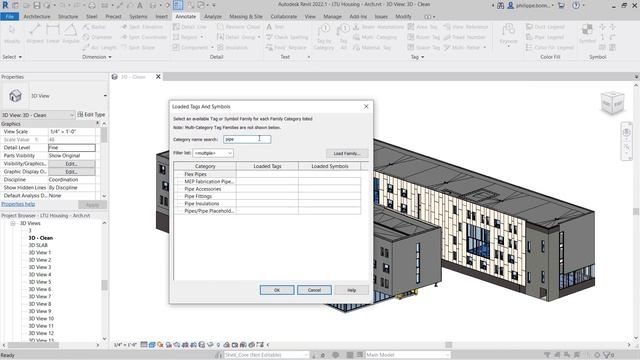The image size is (640, 360).
Task: Click Edit for Visibility/Graphics overrides
Action: pyautogui.click(x=71, y=164)
